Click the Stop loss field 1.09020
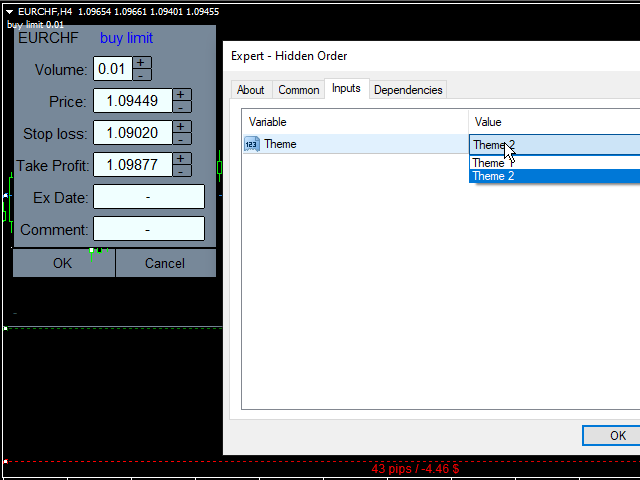This screenshot has width=640, height=480. point(133,133)
